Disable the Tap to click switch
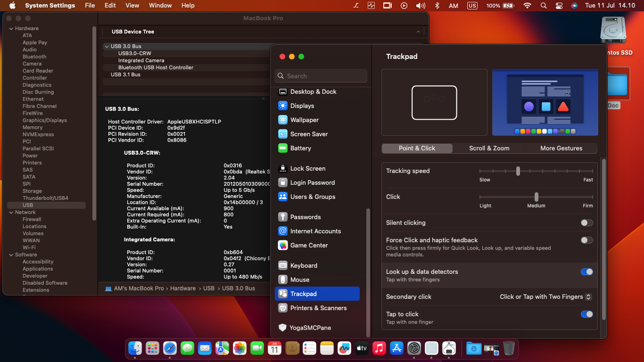 click(x=586, y=314)
